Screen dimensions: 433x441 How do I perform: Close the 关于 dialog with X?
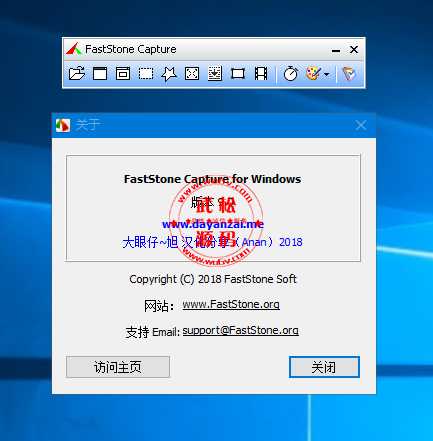(361, 125)
